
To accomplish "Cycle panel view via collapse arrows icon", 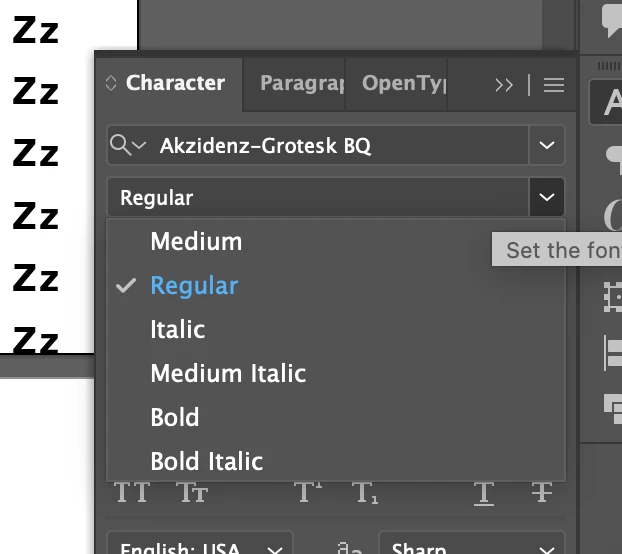I will 111,83.
